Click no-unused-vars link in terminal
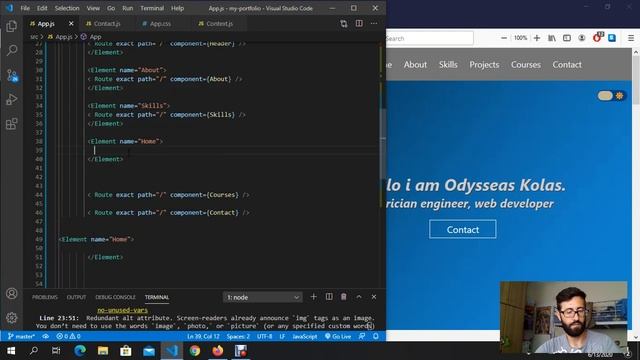Image resolution: width=640 pixels, height=360 pixels. [122, 310]
